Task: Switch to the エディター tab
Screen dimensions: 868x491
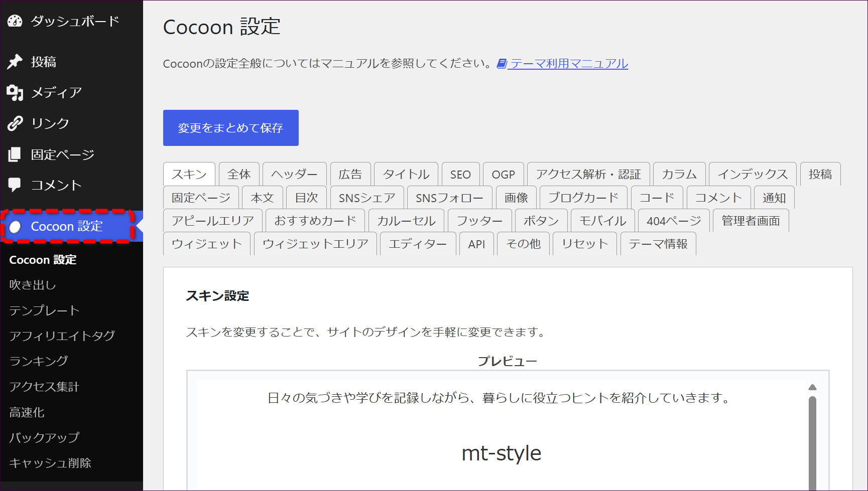Action: 418,244
